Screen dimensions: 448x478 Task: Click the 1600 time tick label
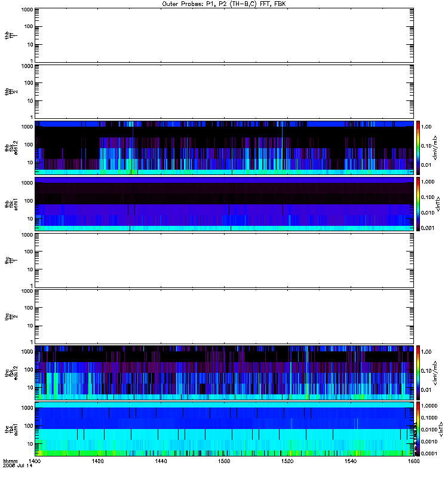[x=413, y=461]
